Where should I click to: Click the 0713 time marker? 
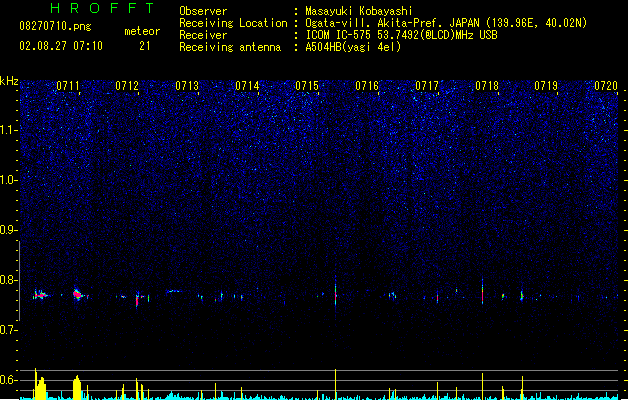pyautogui.click(x=187, y=86)
